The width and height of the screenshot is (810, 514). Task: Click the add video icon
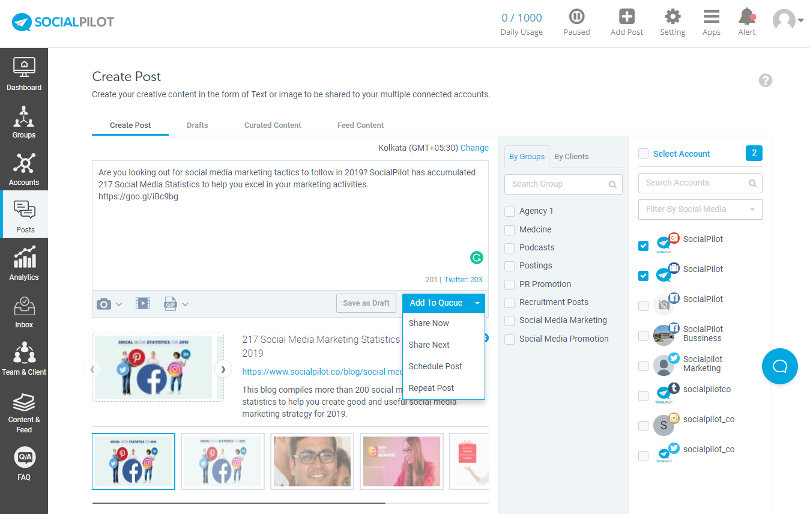point(143,303)
